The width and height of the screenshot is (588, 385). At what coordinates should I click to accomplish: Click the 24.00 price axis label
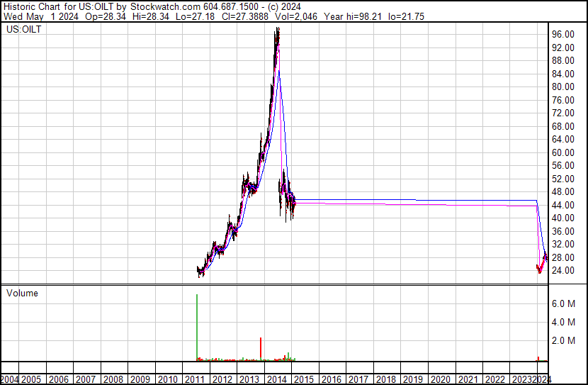tap(563, 271)
